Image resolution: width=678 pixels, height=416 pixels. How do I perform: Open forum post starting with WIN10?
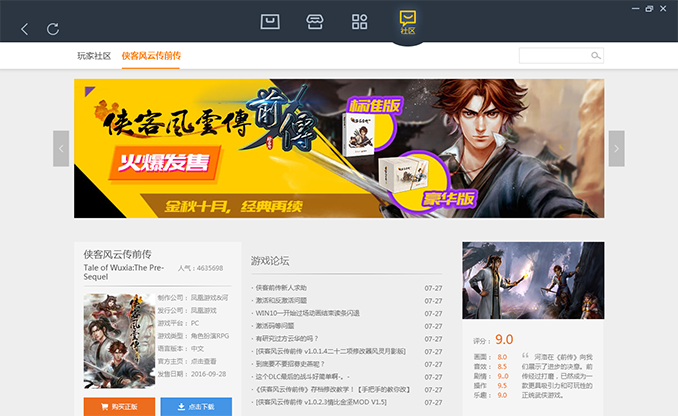click(307, 313)
